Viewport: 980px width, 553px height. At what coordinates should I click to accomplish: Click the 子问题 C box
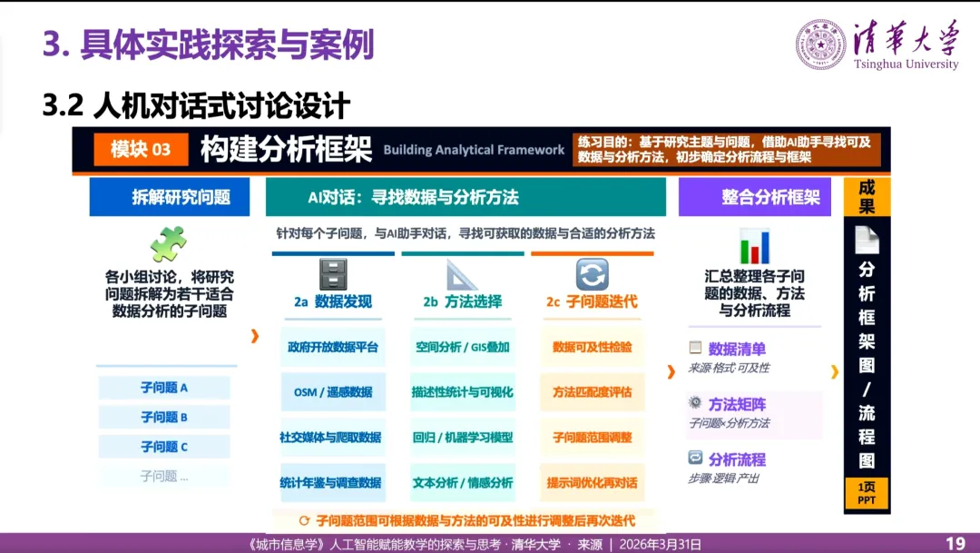coord(163,447)
